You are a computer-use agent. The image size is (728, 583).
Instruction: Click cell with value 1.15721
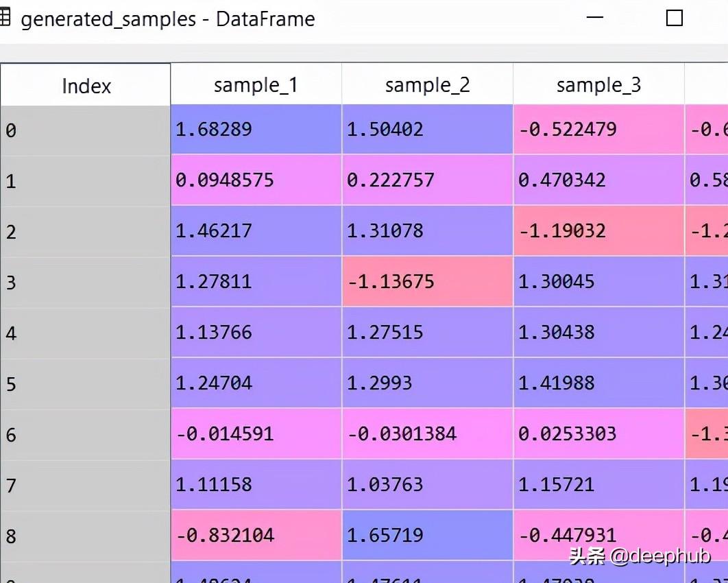[598, 484]
